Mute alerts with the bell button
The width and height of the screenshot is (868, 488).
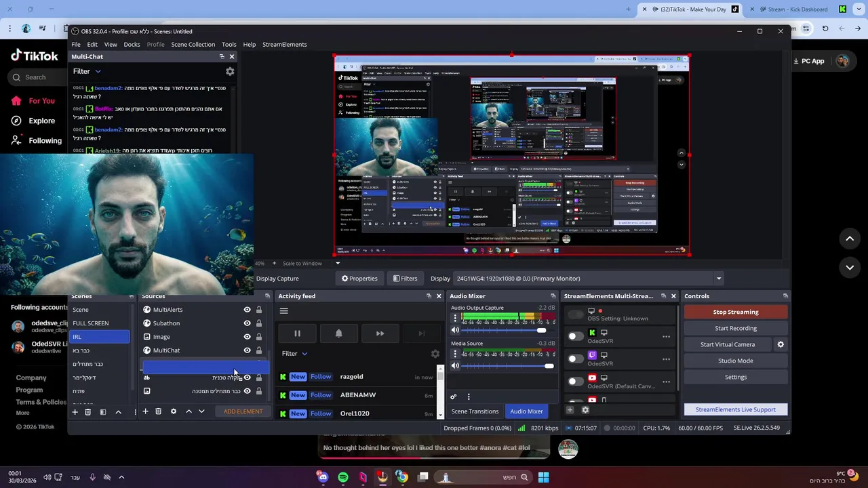[x=338, y=333]
